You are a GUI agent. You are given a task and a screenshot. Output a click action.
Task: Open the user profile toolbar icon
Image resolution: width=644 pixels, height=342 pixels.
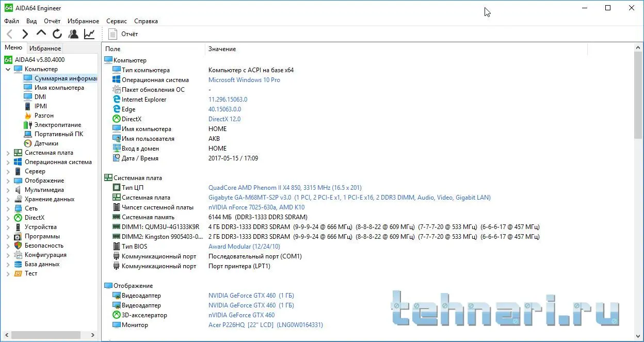[x=73, y=34]
